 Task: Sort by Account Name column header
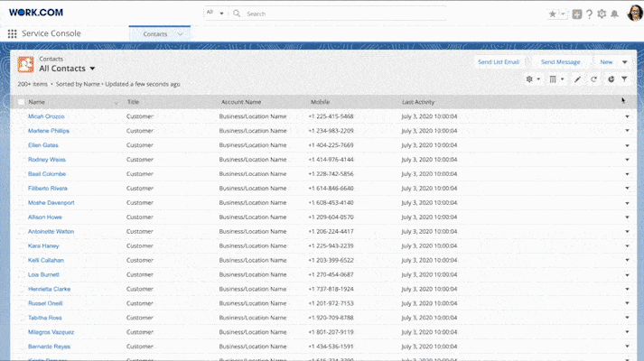(x=241, y=102)
